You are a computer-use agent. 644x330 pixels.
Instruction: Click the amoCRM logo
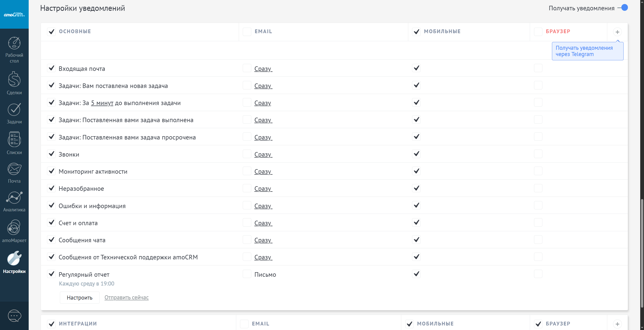coord(14,15)
